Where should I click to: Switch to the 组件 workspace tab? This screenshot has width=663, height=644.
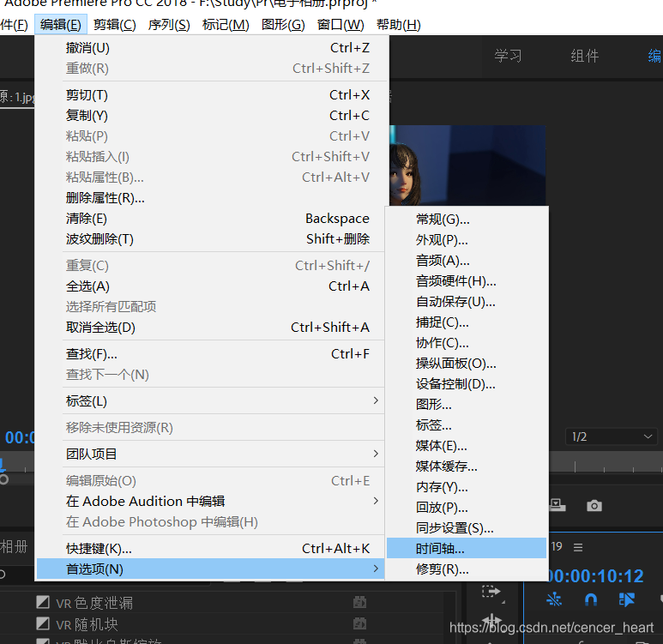coord(584,56)
